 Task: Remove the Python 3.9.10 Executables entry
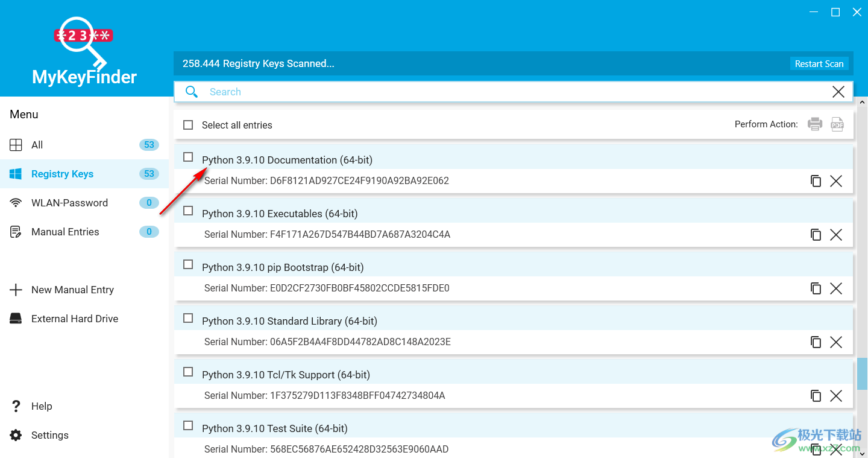pyautogui.click(x=836, y=235)
